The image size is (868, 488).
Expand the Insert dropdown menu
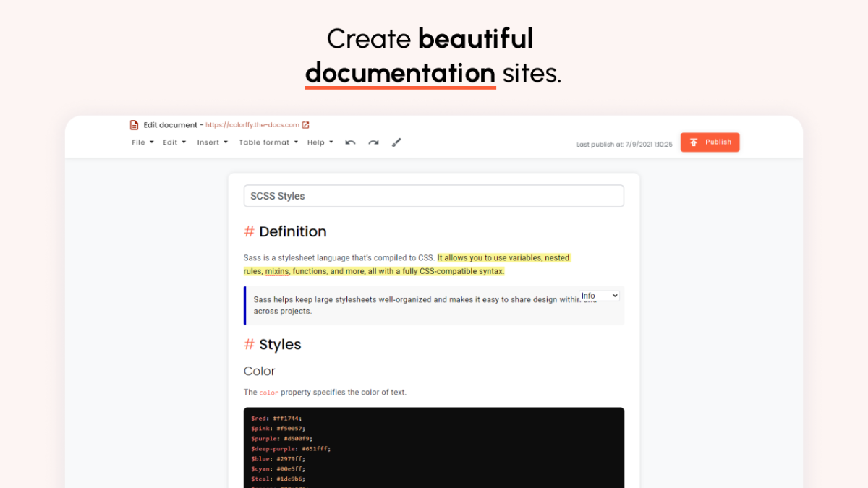pos(212,142)
